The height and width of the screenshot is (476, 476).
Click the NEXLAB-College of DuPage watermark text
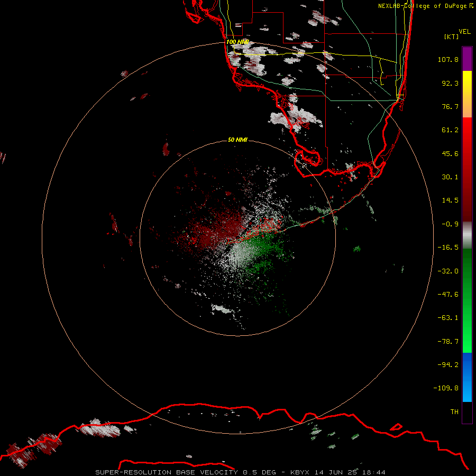[426, 6]
